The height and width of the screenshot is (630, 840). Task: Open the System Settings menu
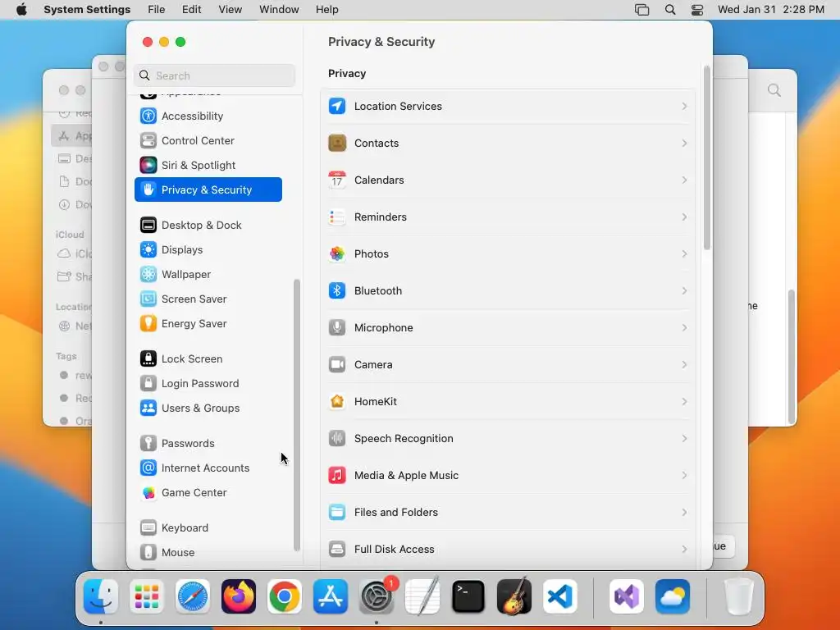tap(87, 10)
